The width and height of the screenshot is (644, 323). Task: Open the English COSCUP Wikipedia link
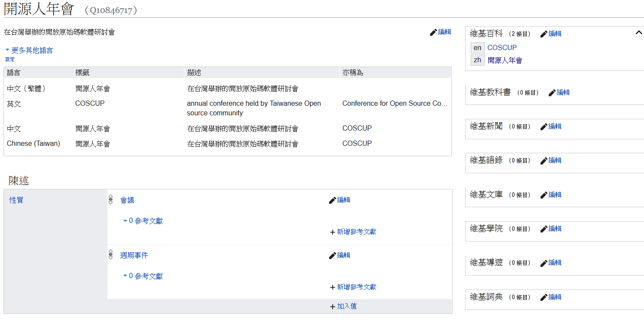pos(502,47)
